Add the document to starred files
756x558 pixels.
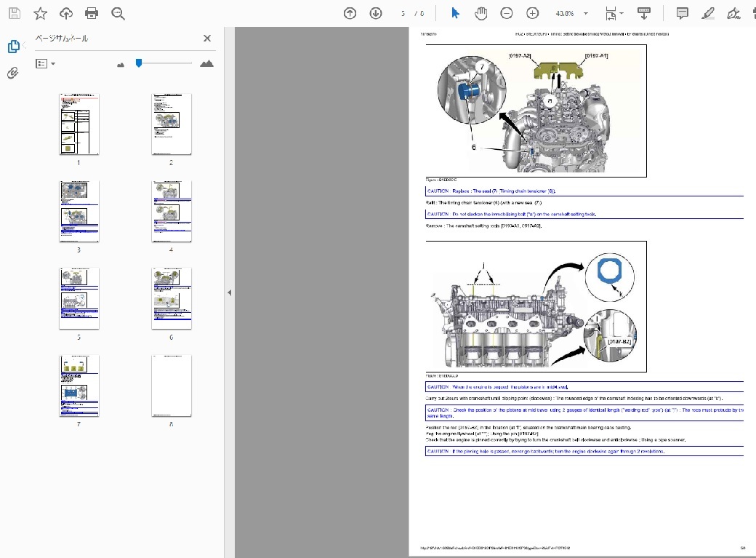click(41, 13)
